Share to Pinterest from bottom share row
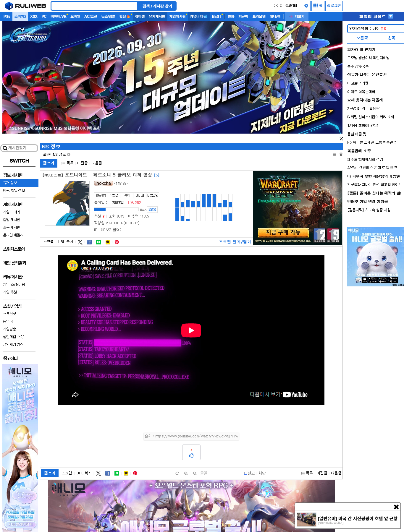Image resolution: width=404 pixels, height=532 pixels. pos(135,473)
